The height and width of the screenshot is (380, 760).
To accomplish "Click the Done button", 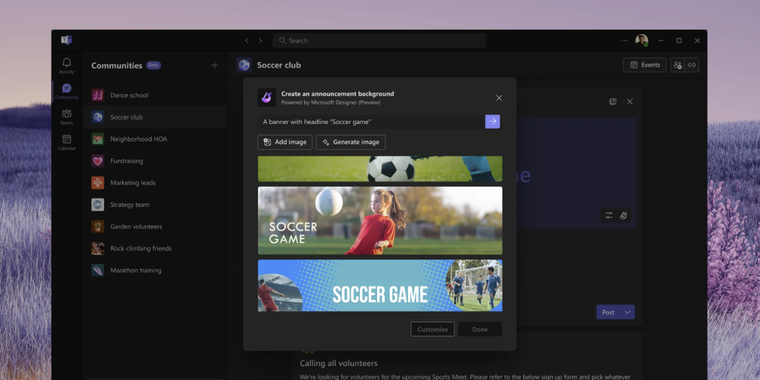I will click(480, 329).
